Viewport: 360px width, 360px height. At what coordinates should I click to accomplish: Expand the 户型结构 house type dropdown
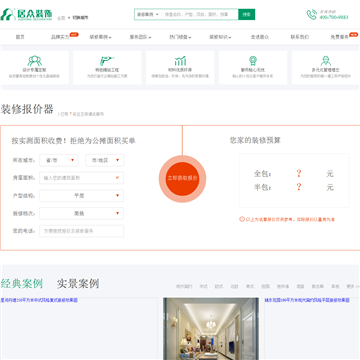(82, 196)
